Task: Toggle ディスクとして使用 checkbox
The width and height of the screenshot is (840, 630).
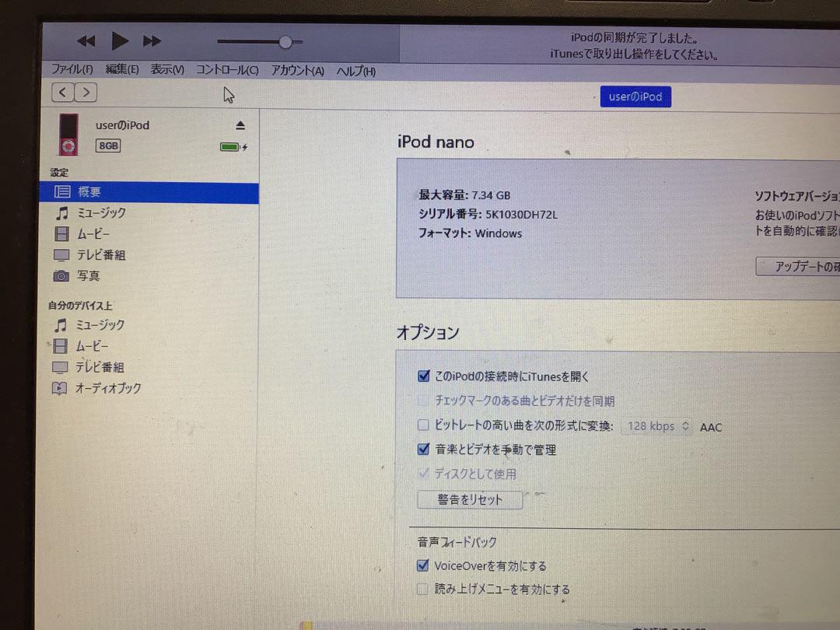Action: click(423, 473)
